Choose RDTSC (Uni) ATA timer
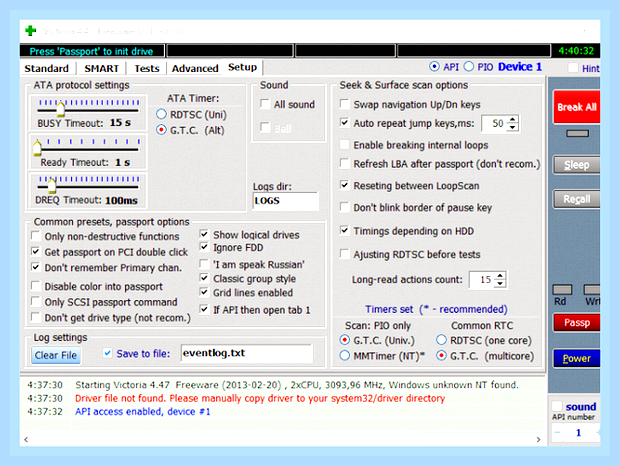Viewport: 620px width, 466px height. click(x=161, y=114)
